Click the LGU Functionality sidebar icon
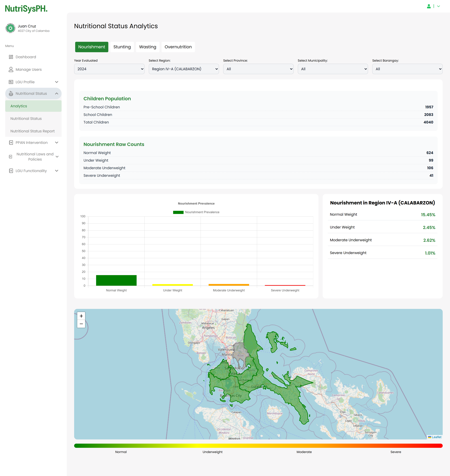The width and height of the screenshot is (450, 476). coord(11,171)
